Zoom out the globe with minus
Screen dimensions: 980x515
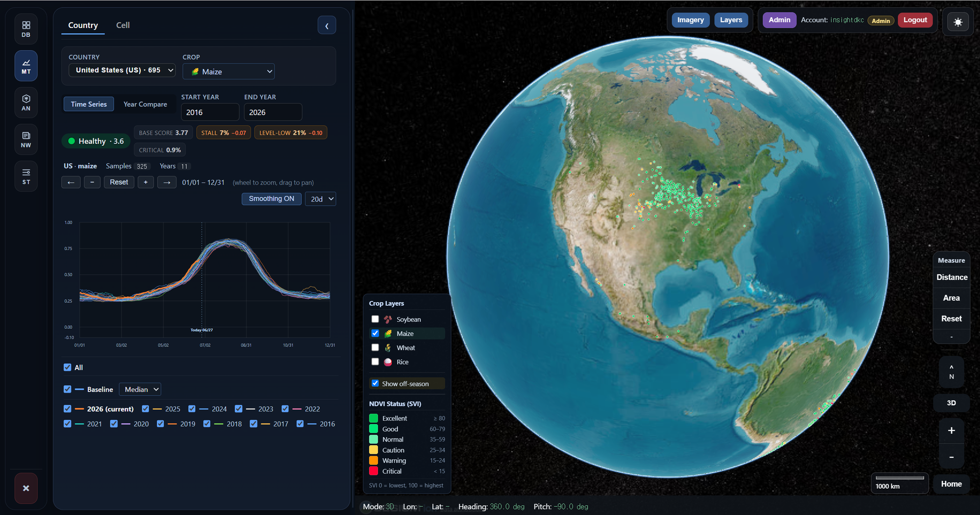tap(952, 457)
